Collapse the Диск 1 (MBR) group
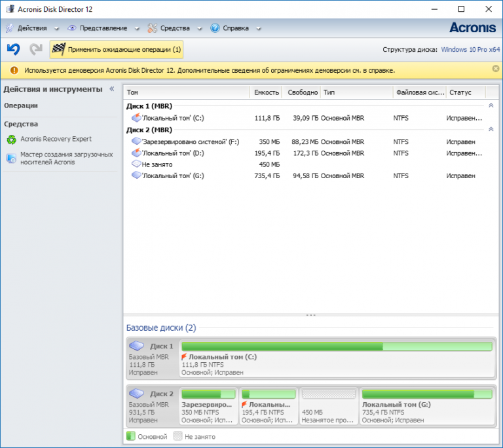Image resolution: width=503 pixels, height=448 pixels. point(491,105)
